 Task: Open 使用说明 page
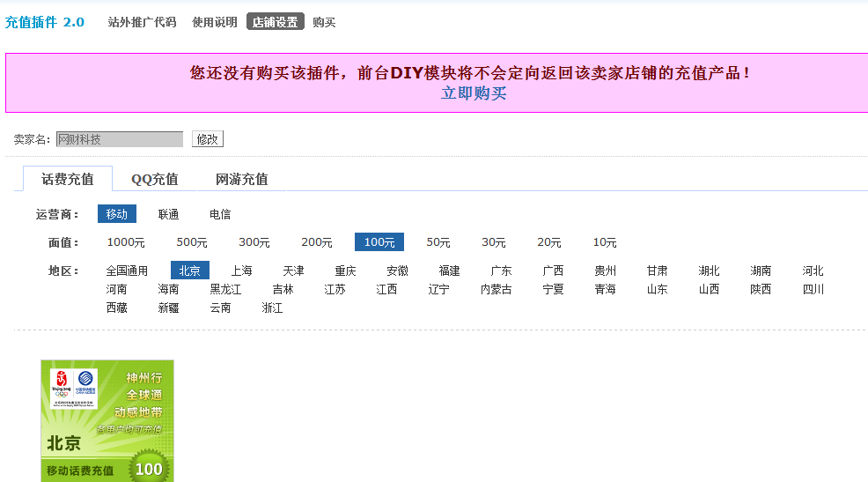tap(214, 22)
